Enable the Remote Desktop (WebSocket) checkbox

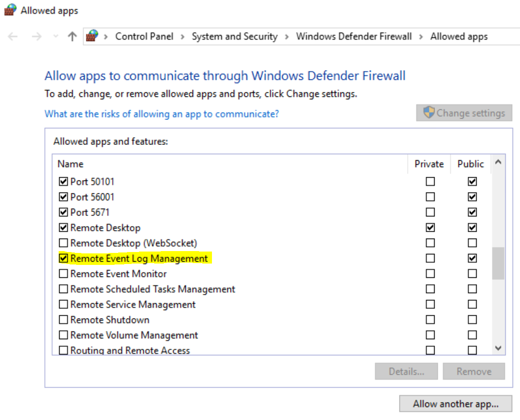63,243
